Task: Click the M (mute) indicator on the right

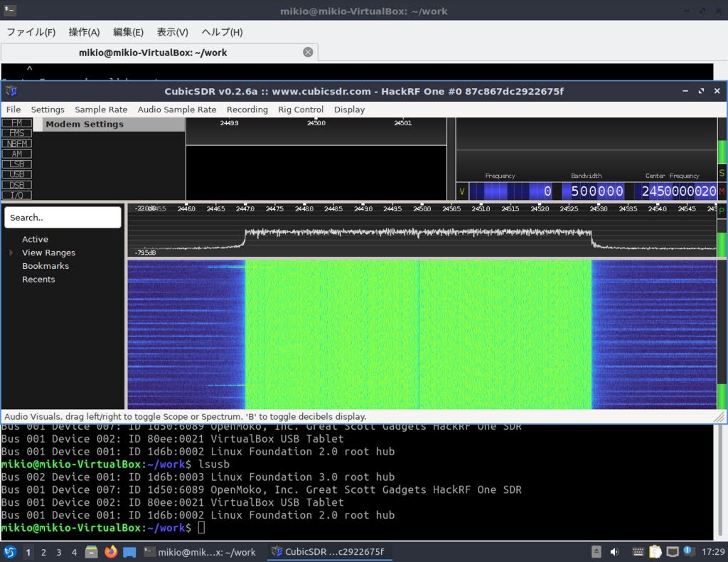Action: point(722,191)
